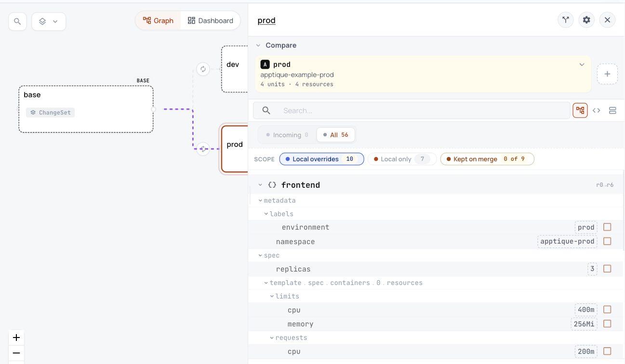Open the layers dropdown above the graph
Screen dimensions: 625x364
point(49,22)
